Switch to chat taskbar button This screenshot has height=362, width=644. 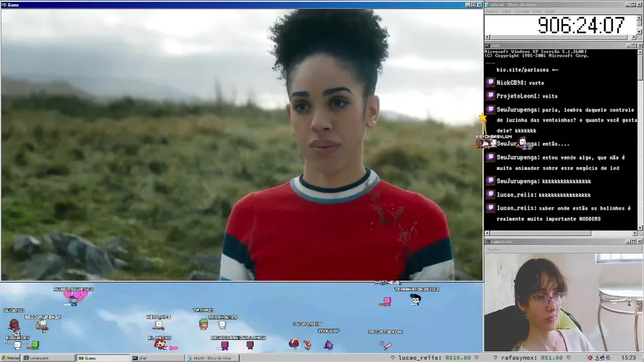pyautogui.click(x=157, y=358)
